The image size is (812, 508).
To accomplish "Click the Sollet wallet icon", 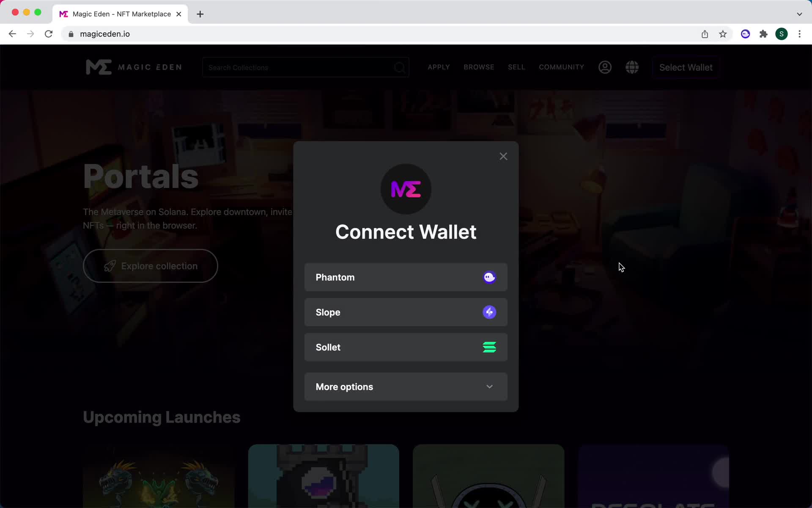I will [489, 347].
